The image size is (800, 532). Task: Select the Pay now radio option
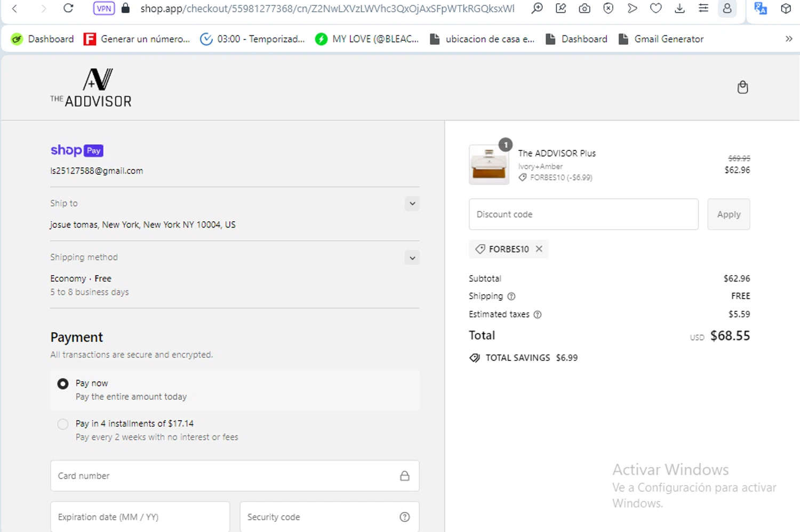click(63, 384)
